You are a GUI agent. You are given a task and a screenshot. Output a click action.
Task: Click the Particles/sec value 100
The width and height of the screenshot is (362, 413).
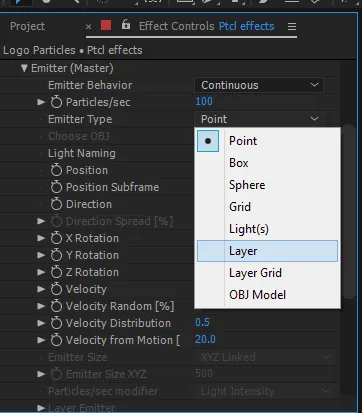(204, 101)
